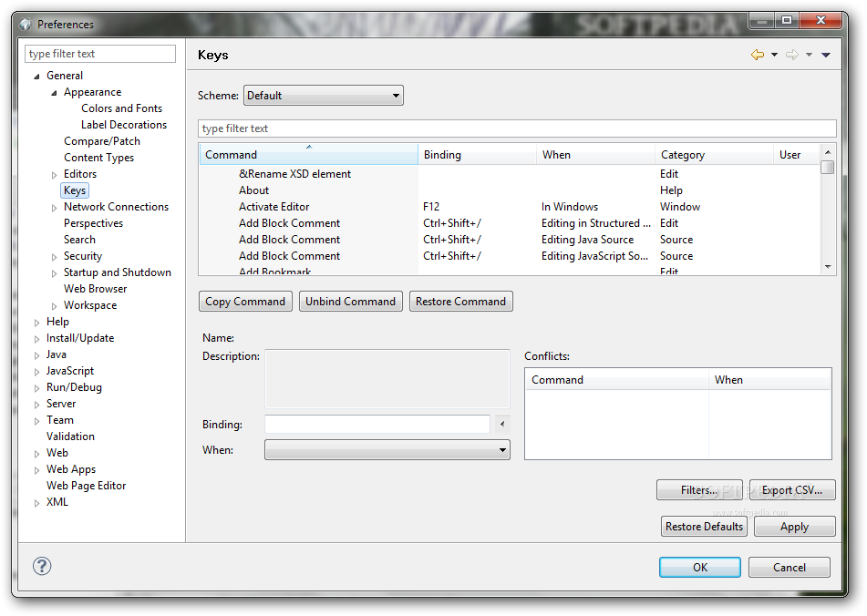This screenshot has width=867, height=616.
Task: Click the binding insert-key arrow button
Action: click(502, 425)
